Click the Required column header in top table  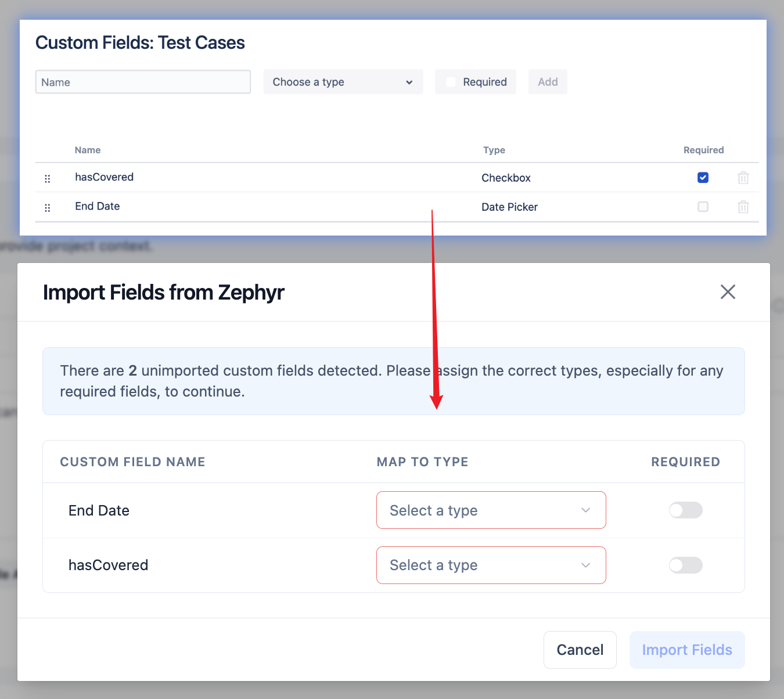[x=703, y=150]
